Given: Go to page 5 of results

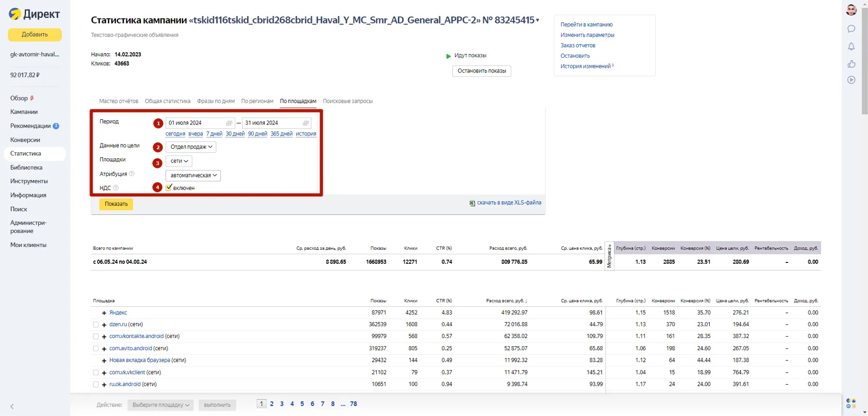Looking at the screenshot, I should pos(302,404).
